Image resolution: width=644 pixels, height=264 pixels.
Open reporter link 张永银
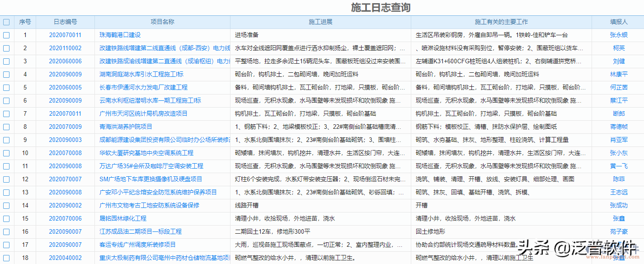619,35
